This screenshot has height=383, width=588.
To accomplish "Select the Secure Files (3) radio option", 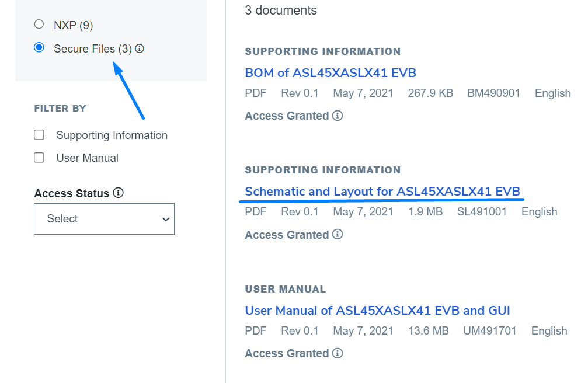I will [x=39, y=48].
